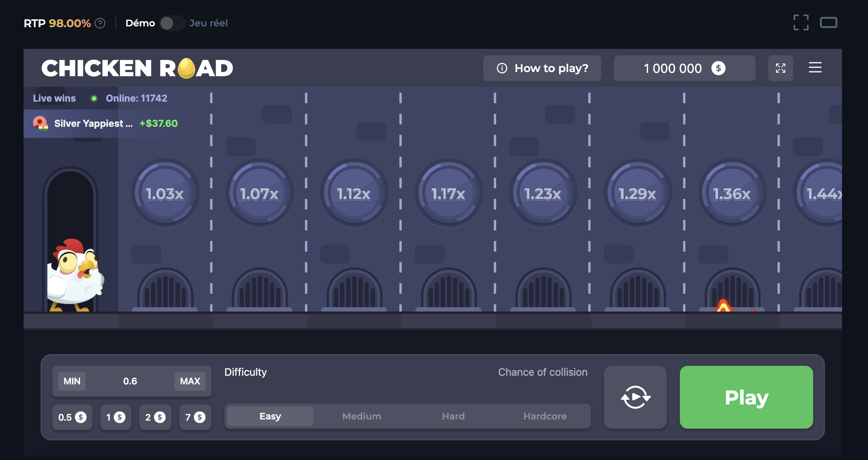Enter fullscreen with the corner brackets icon
The width and height of the screenshot is (868, 460).
coord(801,22)
